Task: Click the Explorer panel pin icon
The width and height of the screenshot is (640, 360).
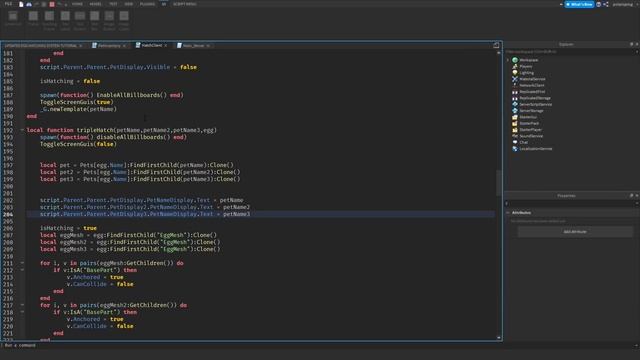Action: (631, 44)
